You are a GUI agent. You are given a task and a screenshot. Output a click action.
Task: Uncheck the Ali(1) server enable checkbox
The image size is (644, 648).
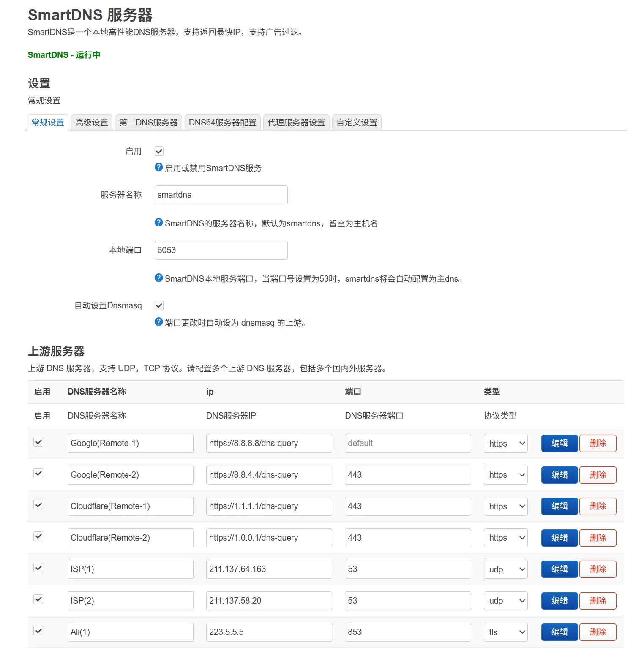point(38,630)
